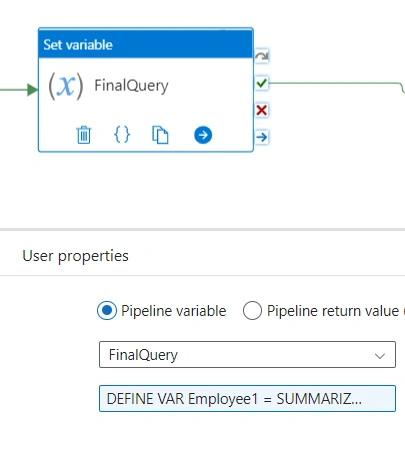Open the FinalQuery variable name dropdown
Image resolution: width=405 pixels, height=454 pixels.
pyautogui.click(x=247, y=355)
